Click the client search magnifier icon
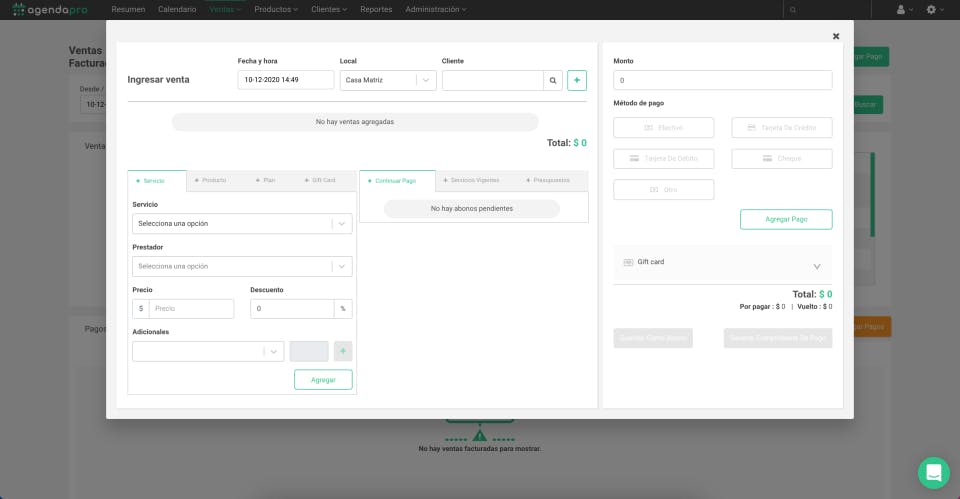The image size is (960, 499). pyautogui.click(x=553, y=80)
